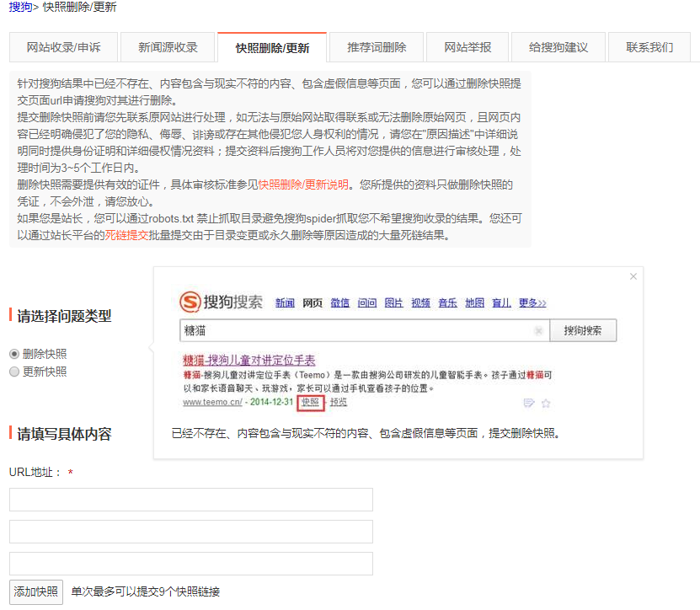Select the 更新快照 radio button
The width and height of the screenshot is (700, 610).
[x=14, y=372]
